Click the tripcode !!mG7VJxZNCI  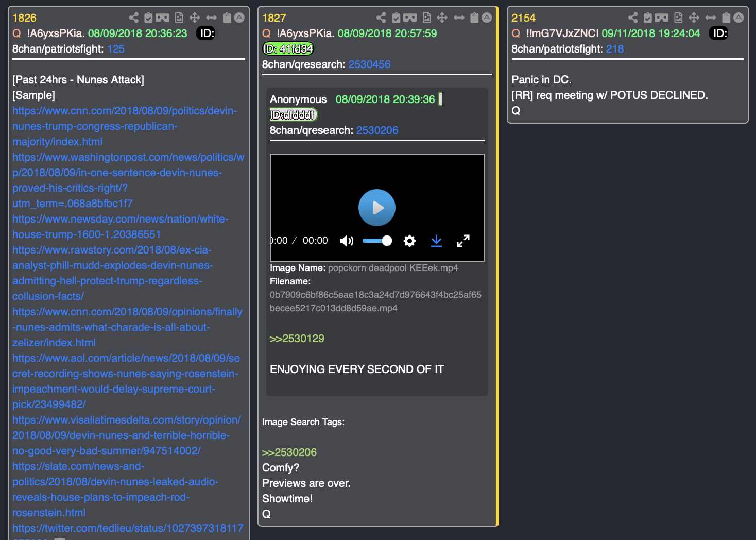[x=562, y=33]
